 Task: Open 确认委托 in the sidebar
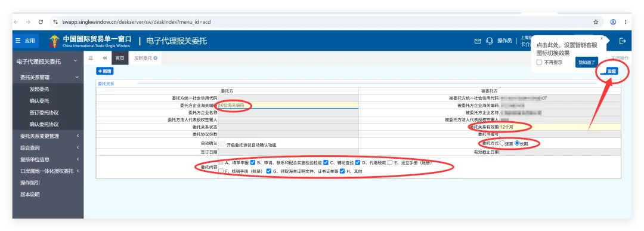tap(39, 101)
